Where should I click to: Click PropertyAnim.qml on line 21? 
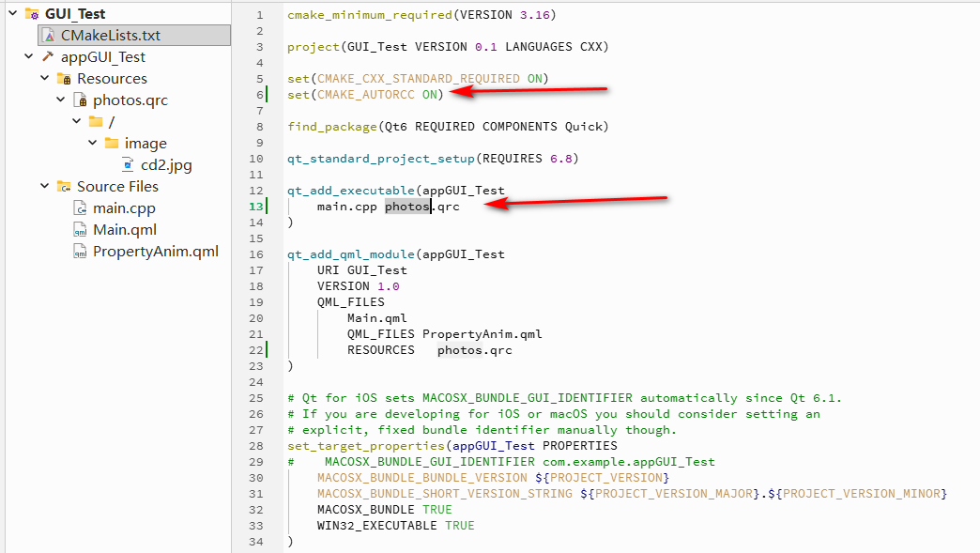click(x=482, y=335)
